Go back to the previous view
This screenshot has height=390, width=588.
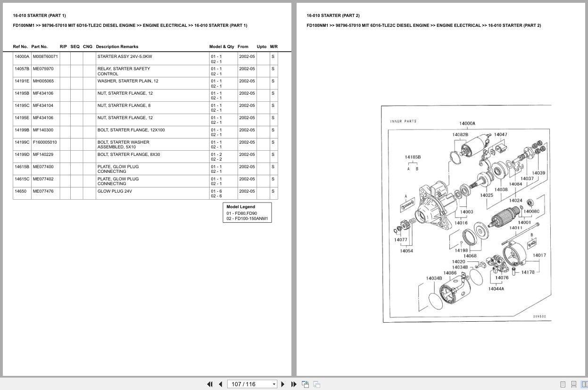(x=305, y=384)
